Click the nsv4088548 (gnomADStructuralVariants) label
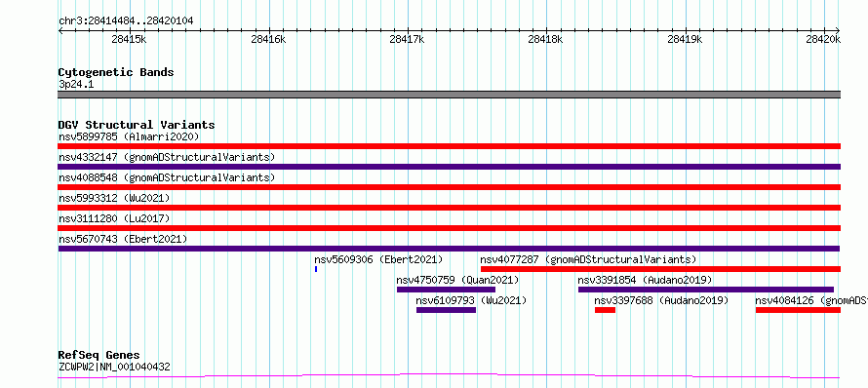Screen dimensions: 868x388 (167, 177)
